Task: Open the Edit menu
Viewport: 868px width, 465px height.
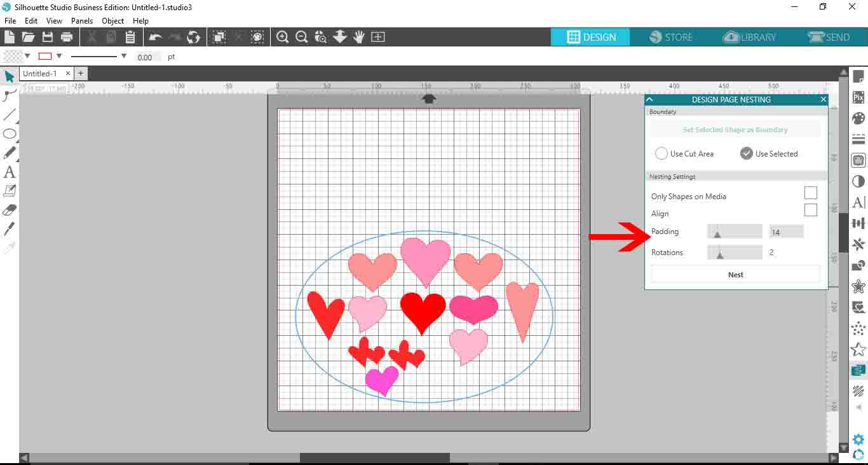Action: tap(31, 21)
